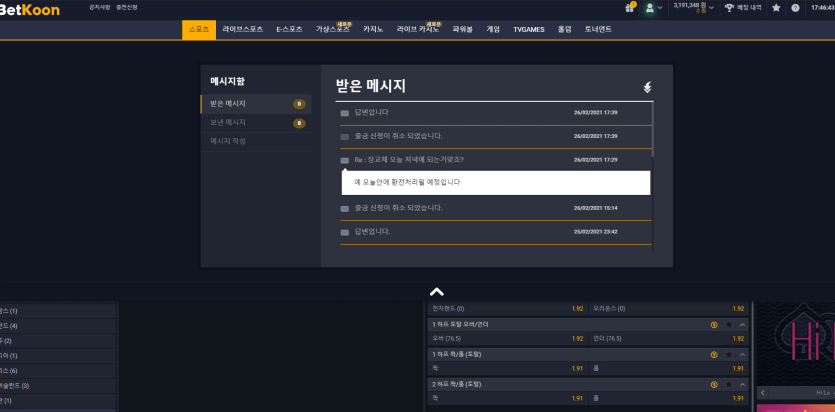This screenshot has height=412, width=835.
Task: Switch to the 가상스포츠 tab
Action: [x=333, y=30]
